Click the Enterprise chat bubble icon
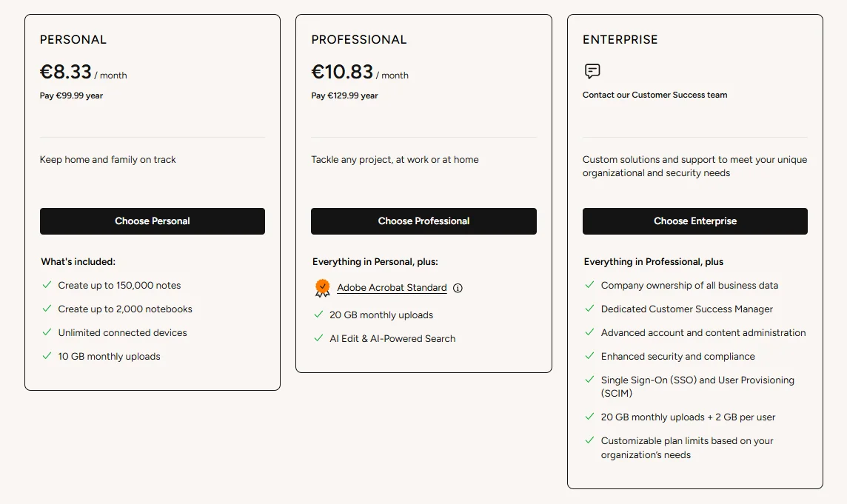Image resolution: width=847 pixels, height=504 pixels. tap(592, 71)
